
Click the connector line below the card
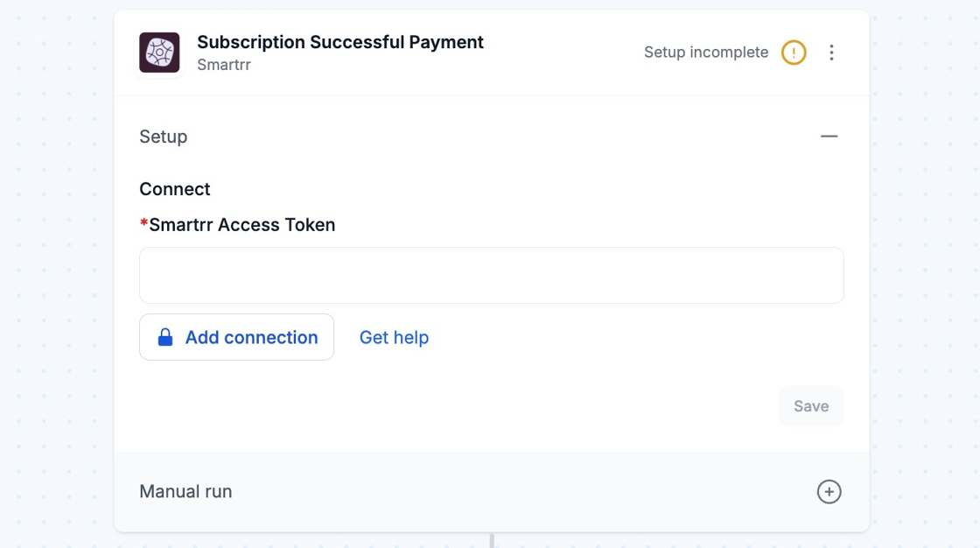[x=492, y=540]
